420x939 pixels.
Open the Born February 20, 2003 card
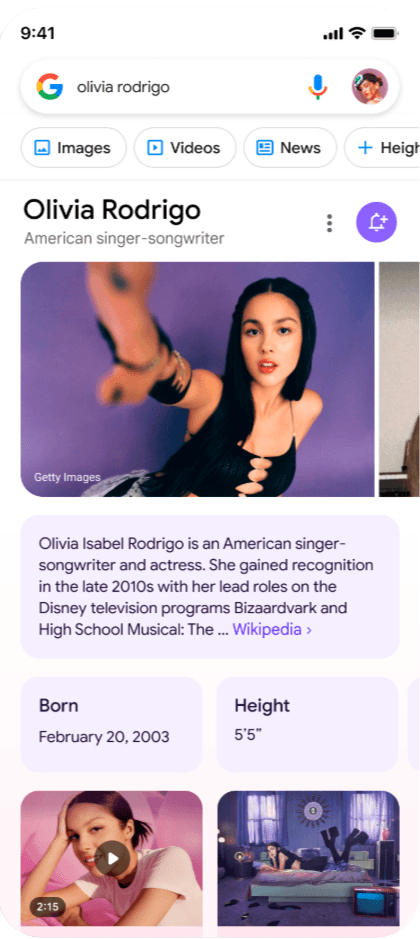click(111, 725)
